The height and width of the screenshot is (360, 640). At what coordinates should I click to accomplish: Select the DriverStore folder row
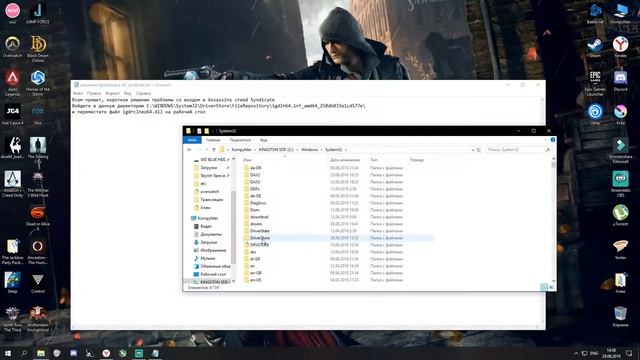pyautogui.click(x=337, y=238)
